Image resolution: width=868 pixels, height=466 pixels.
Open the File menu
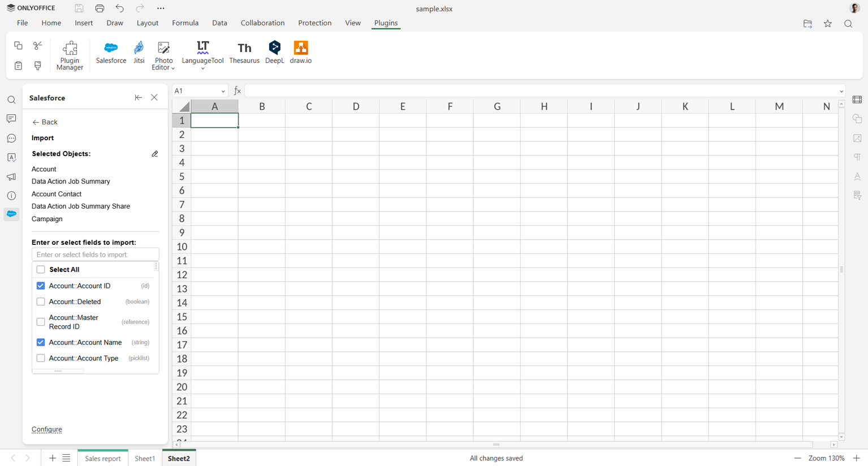23,23
